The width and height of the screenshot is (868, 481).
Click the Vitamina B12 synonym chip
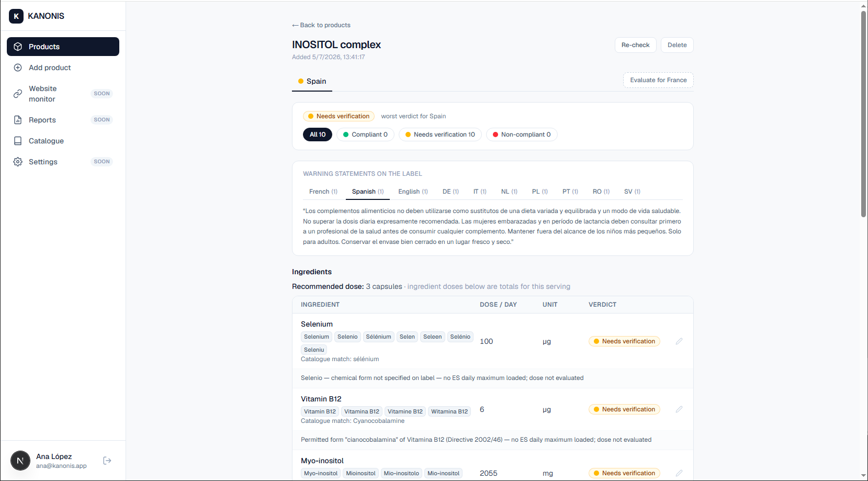[362, 412]
